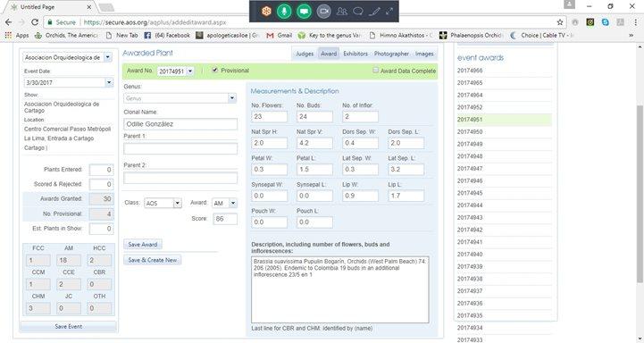The width and height of the screenshot is (644, 343).
Task: Click the green screen share icon
Action: coord(304,11)
